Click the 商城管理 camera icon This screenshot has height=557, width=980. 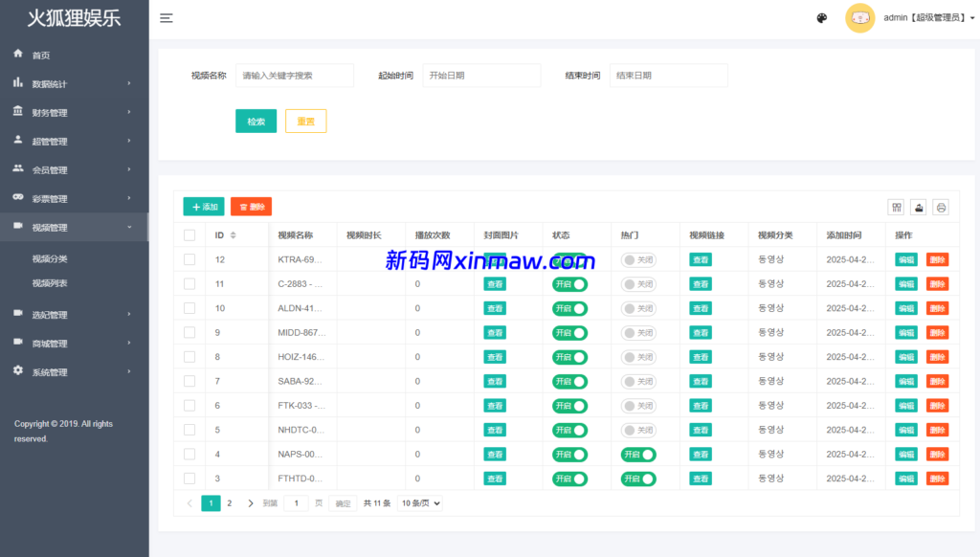[18, 342]
